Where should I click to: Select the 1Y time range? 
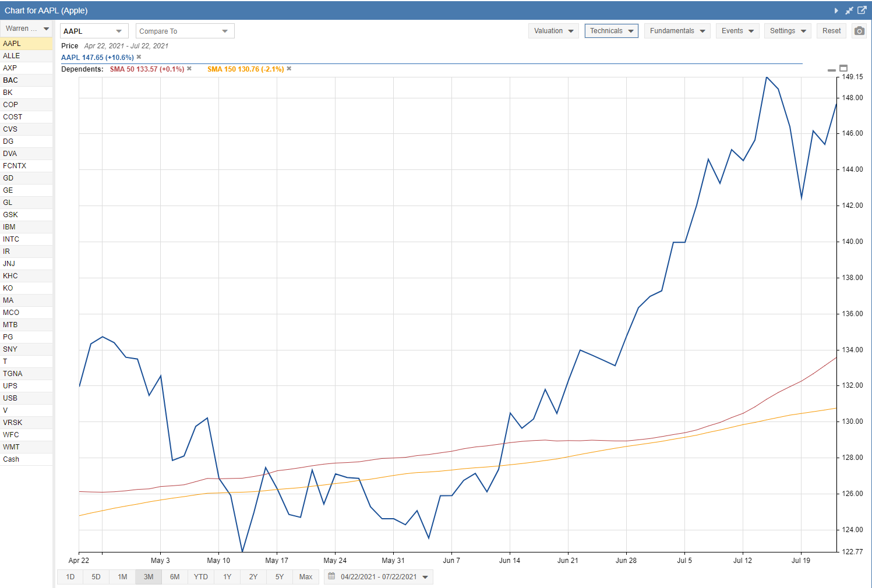point(227,577)
